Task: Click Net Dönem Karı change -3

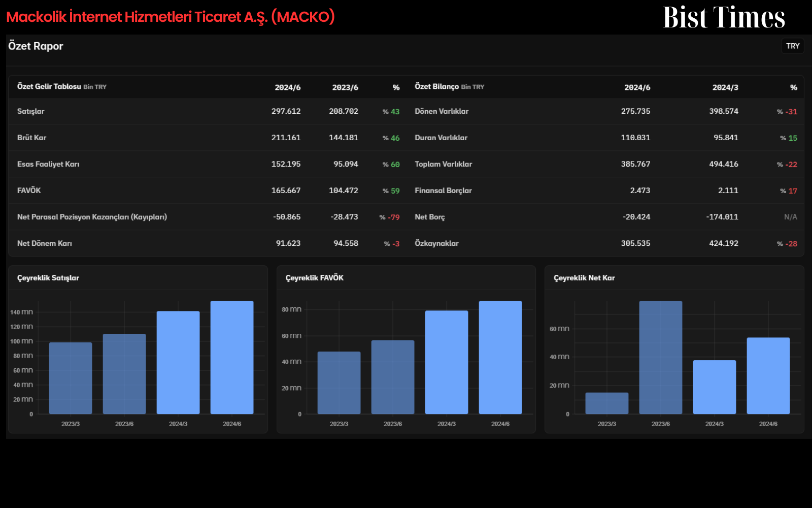Action: coord(392,244)
